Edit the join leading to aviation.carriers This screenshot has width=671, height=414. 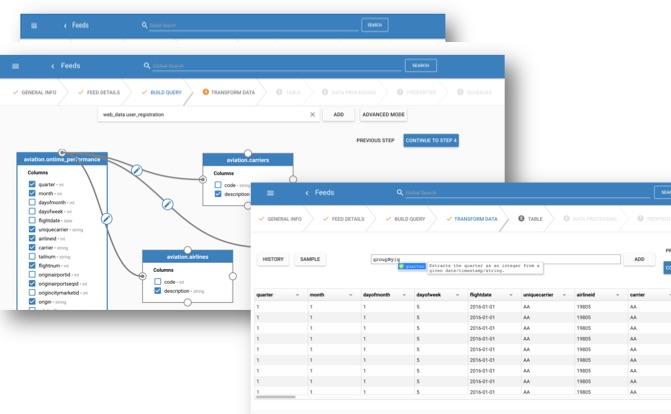(x=137, y=170)
